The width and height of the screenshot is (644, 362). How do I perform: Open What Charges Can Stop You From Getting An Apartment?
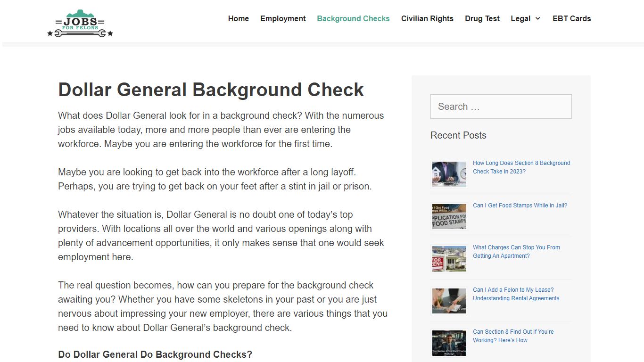[x=516, y=252]
